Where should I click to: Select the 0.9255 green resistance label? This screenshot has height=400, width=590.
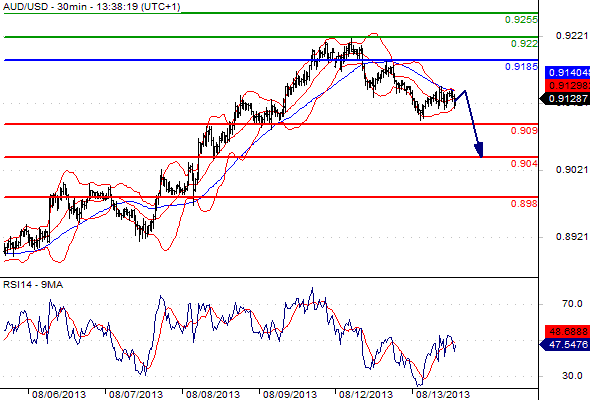point(521,20)
